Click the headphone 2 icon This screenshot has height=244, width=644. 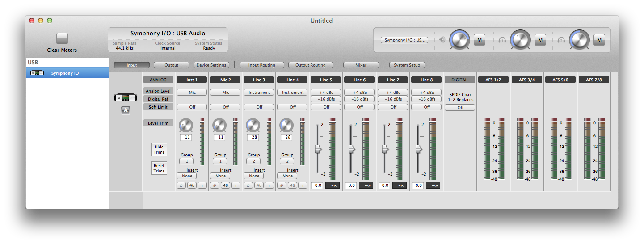pyautogui.click(x=561, y=40)
